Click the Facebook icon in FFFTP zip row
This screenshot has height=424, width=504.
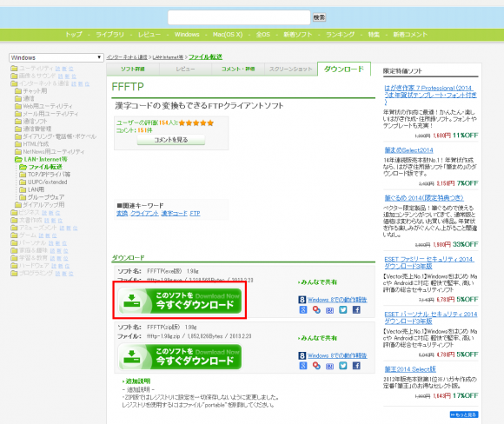tap(356, 366)
